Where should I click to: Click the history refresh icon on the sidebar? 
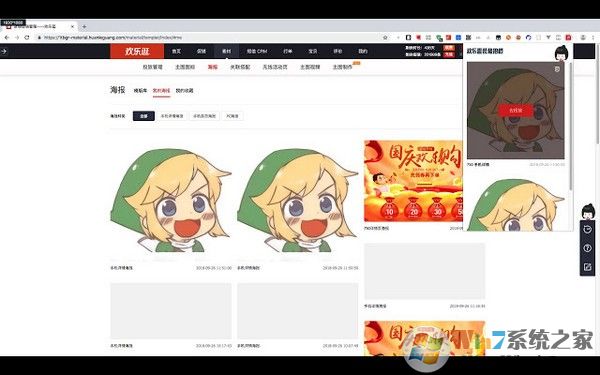click(x=588, y=229)
